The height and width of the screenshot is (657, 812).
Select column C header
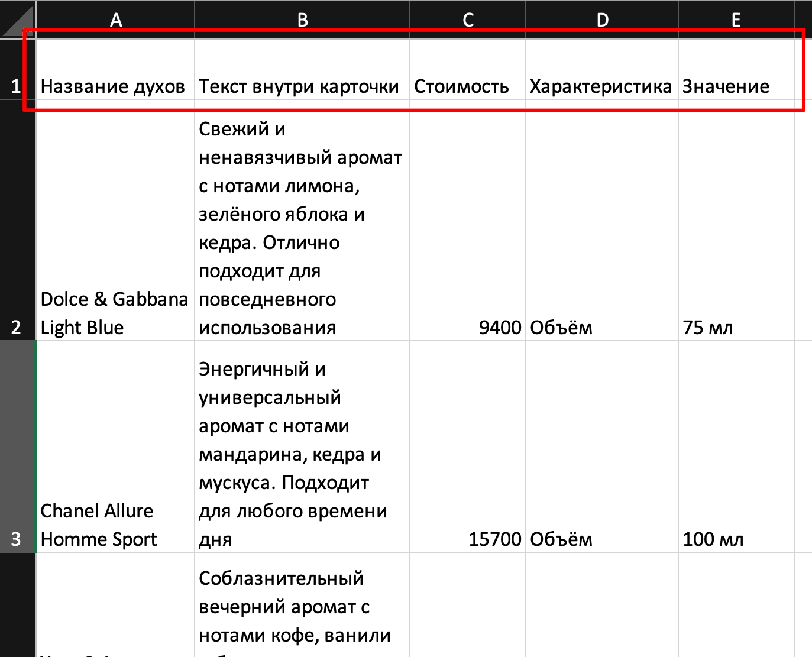(x=468, y=20)
